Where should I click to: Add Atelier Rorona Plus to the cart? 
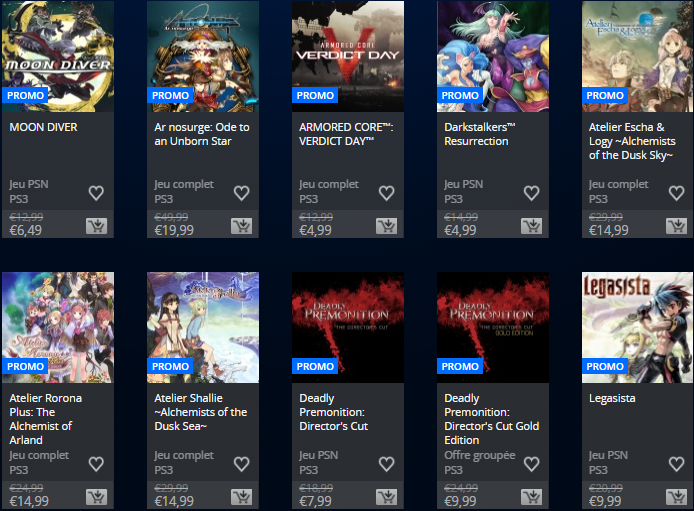[x=96, y=497]
